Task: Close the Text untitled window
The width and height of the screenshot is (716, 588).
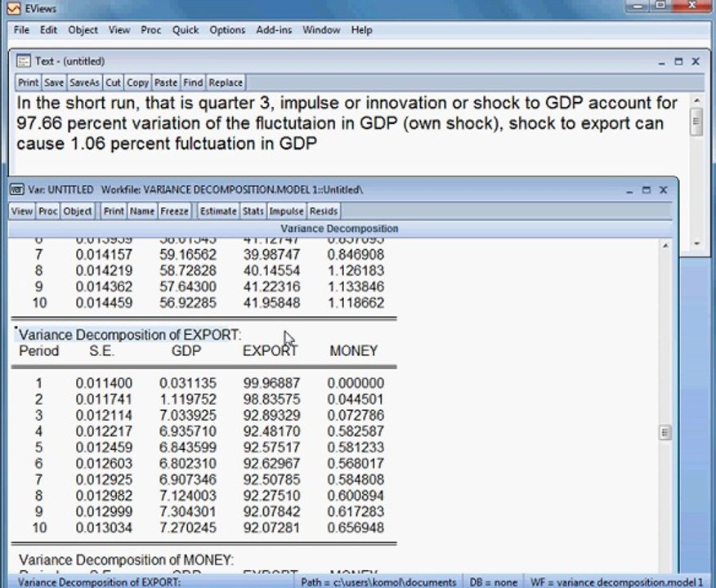Action: (x=696, y=61)
